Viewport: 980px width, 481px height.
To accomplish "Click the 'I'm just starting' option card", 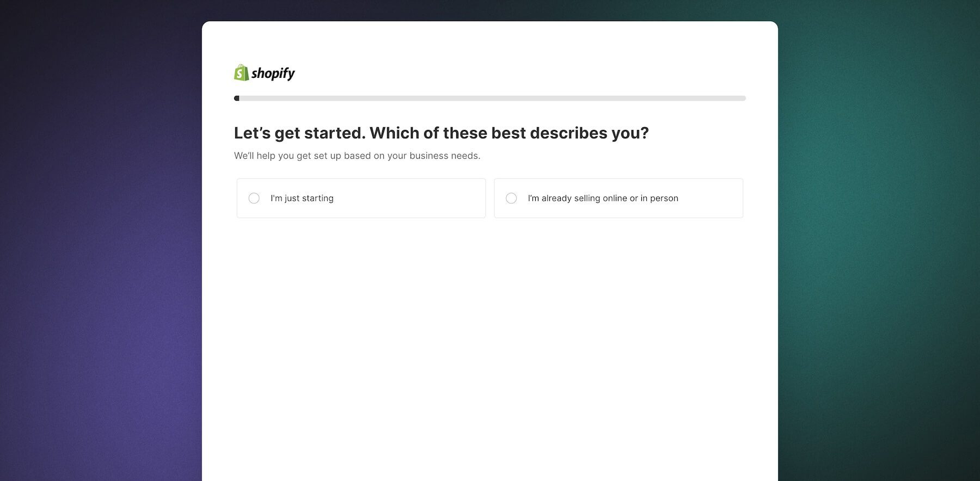I will [x=360, y=198].
